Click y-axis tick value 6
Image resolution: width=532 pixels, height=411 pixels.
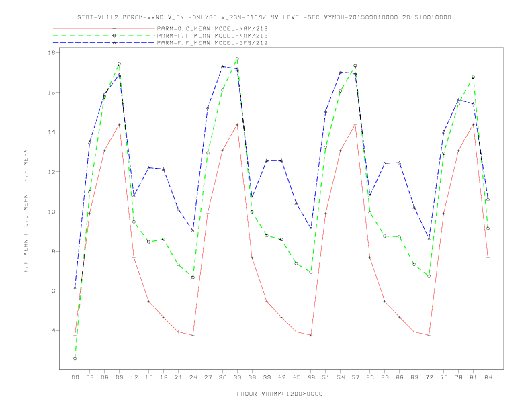54,291
